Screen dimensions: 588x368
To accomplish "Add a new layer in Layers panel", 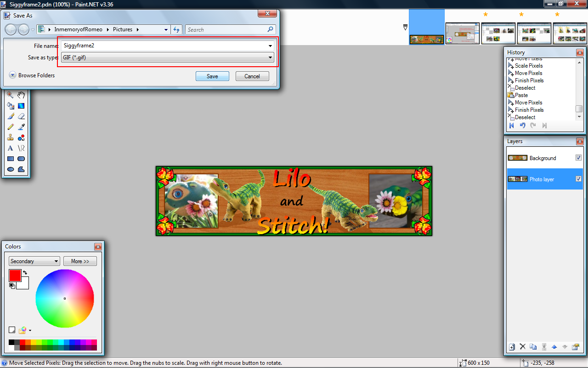I will [x=512, y=347].
